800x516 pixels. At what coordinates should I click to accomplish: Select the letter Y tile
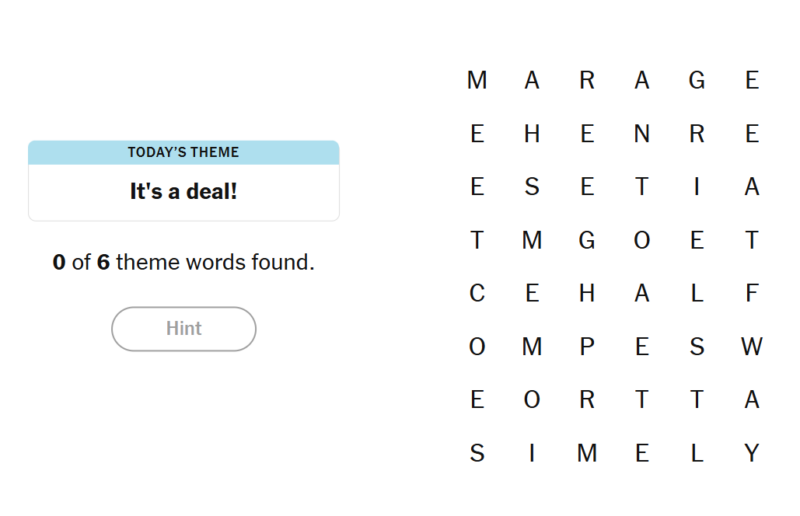(752, 453)
